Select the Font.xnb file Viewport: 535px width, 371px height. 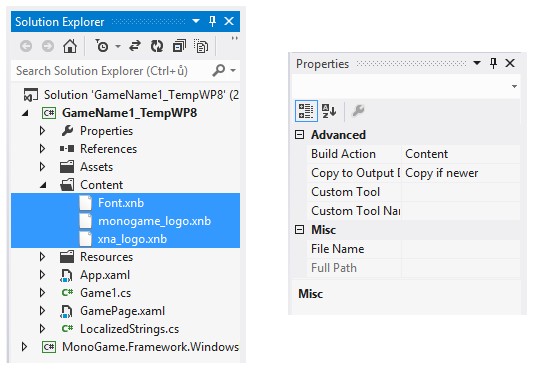pyautogui.click(x=121, y=203)
